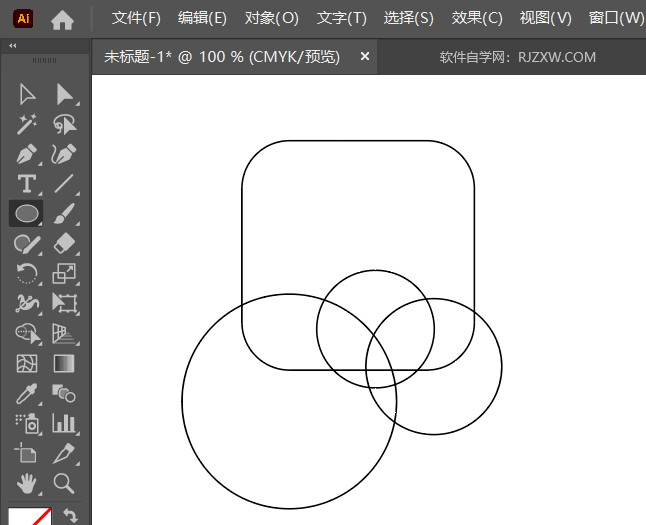Select the Gradient tool
The image size is (646, 525).
(x=64, y=363)
